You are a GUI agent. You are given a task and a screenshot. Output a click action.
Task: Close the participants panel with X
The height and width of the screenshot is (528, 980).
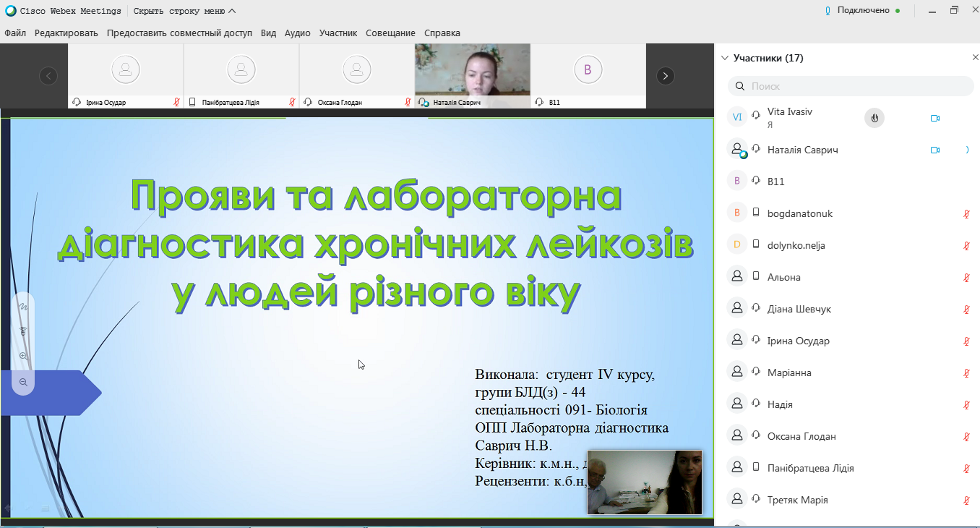[x=975, y=57]
